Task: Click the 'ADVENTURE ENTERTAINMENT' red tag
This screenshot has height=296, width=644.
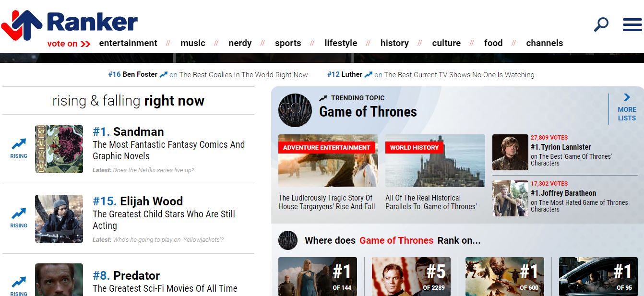Action: click(x=327, y=147)
